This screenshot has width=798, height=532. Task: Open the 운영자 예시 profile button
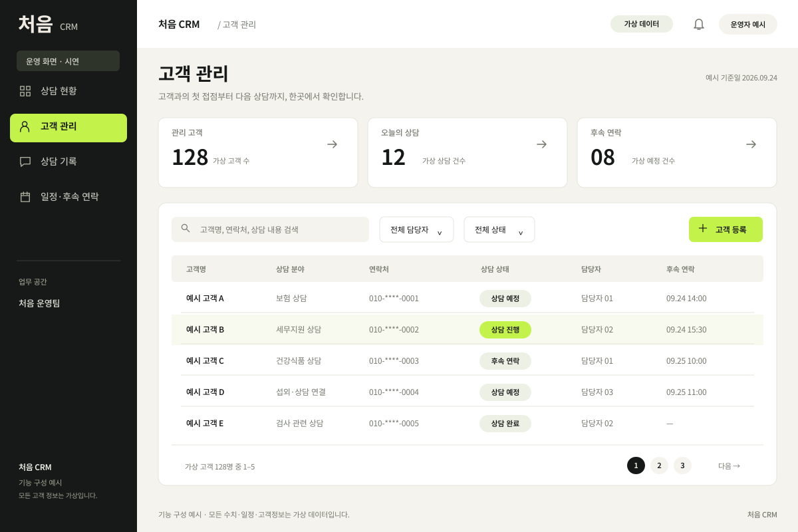[x=748, y=25]
